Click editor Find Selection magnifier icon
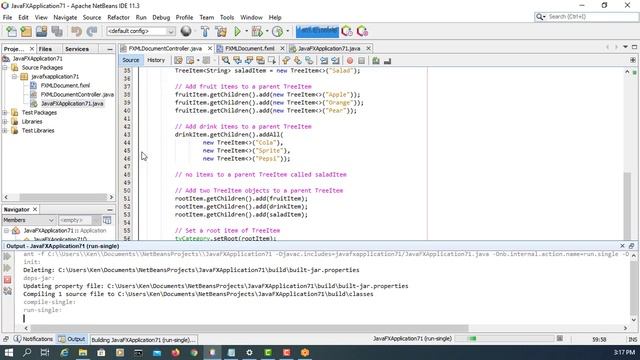Image resolution: width=640 pixels, height=360 pixels. [x=226, y=60]
